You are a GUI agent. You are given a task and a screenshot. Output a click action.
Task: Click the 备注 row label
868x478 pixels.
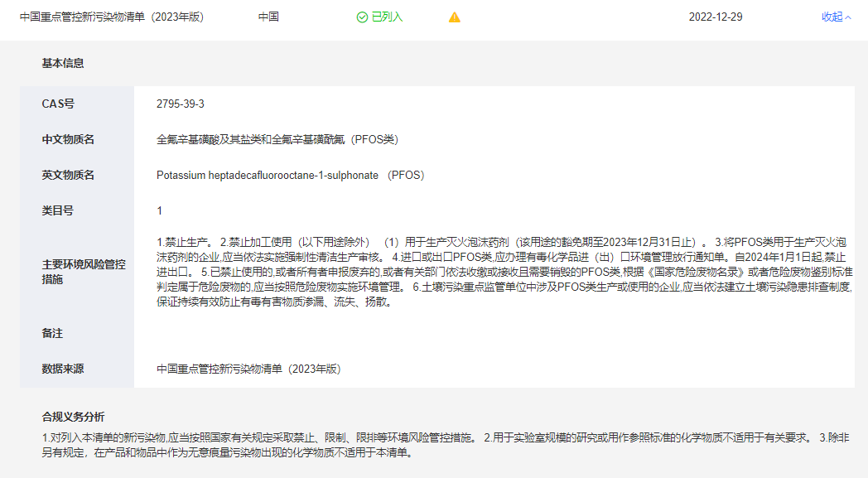pos(52,333)
